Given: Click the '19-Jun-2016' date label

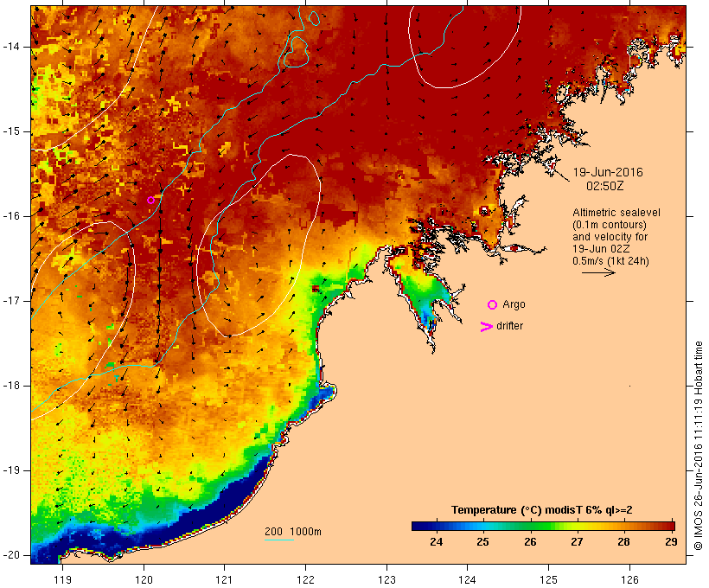Looking at the screenshot, I should 608,172.
